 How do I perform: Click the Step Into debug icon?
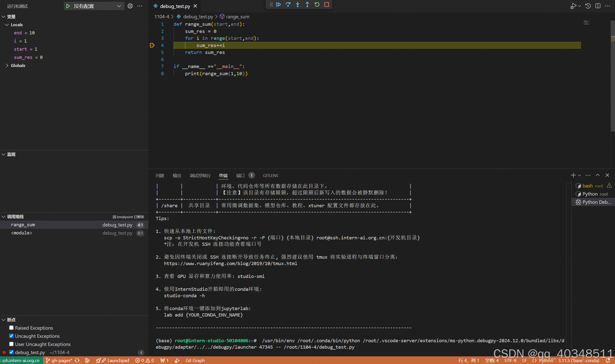pyautogui.click(x=298, y=4)
